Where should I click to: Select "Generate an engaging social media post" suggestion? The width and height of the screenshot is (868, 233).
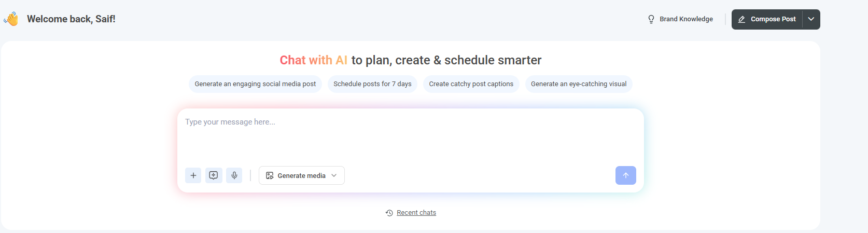[x=255, y=84]
